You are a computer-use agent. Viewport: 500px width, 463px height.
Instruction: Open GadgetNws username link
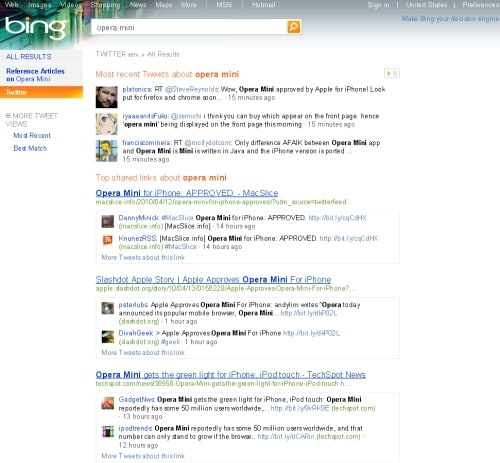(x=137, y=399)
